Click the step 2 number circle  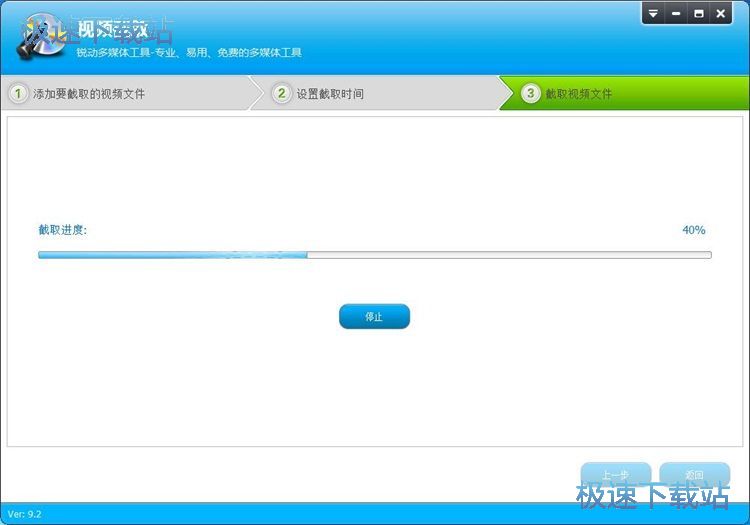pyautogui.click(x=282, y=93)
